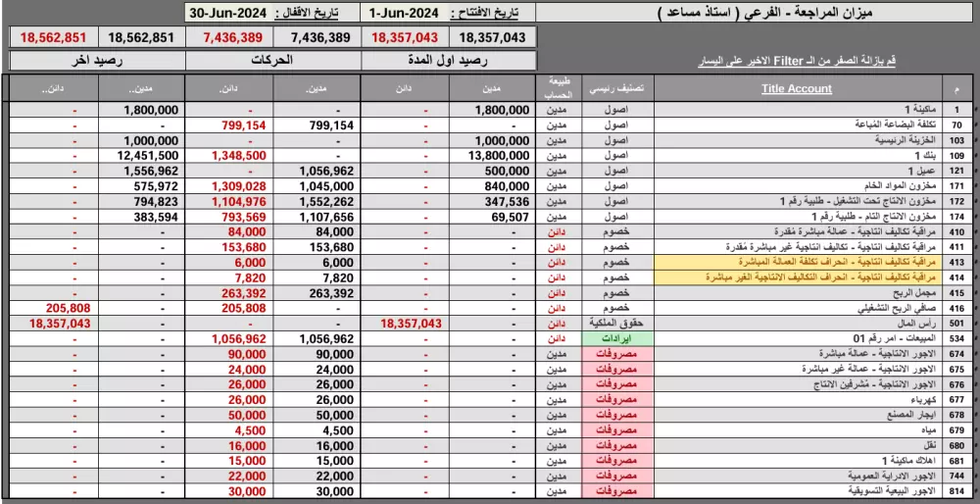980x504 pixels.
Task: Click account number 534 cell
Action: tap(956, 338)
